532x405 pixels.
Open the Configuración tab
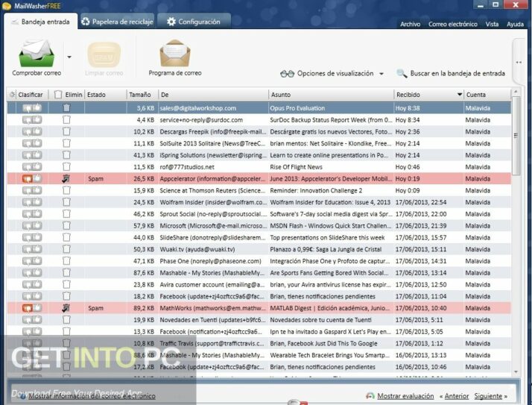pos(194,22)
